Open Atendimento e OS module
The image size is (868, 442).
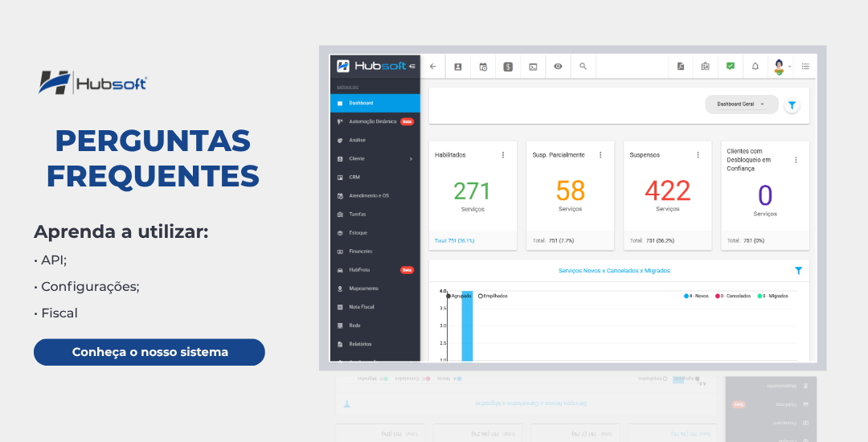click(375, 196)
